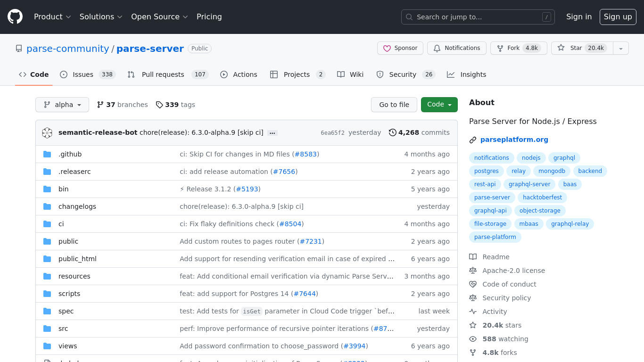This screenshot has width=644, height=362.
Task: Switch to the Issues tab
Action: (88, 74)
